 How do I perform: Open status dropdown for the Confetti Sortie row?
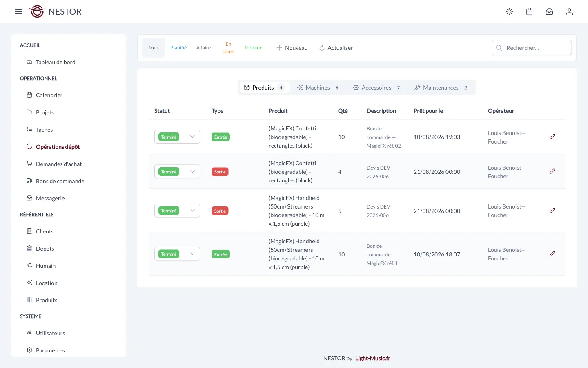tap(177, 172)
